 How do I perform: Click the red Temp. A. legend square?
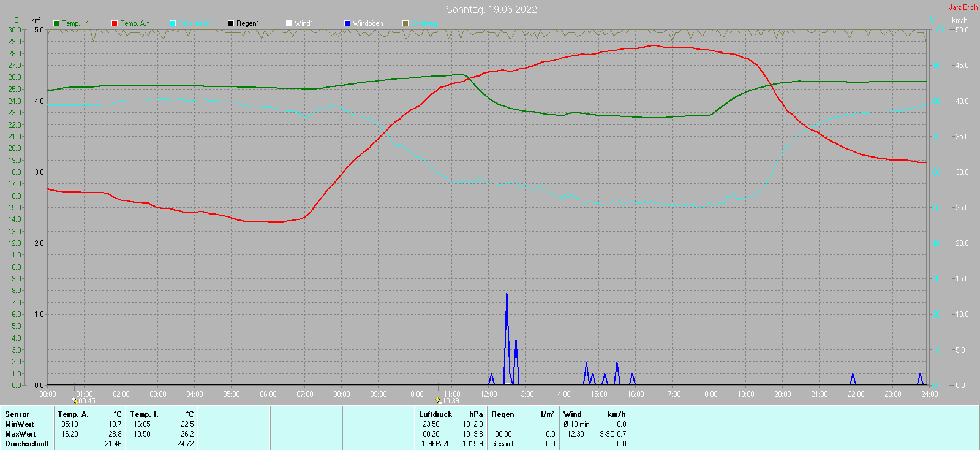click(x=115, y=23)
